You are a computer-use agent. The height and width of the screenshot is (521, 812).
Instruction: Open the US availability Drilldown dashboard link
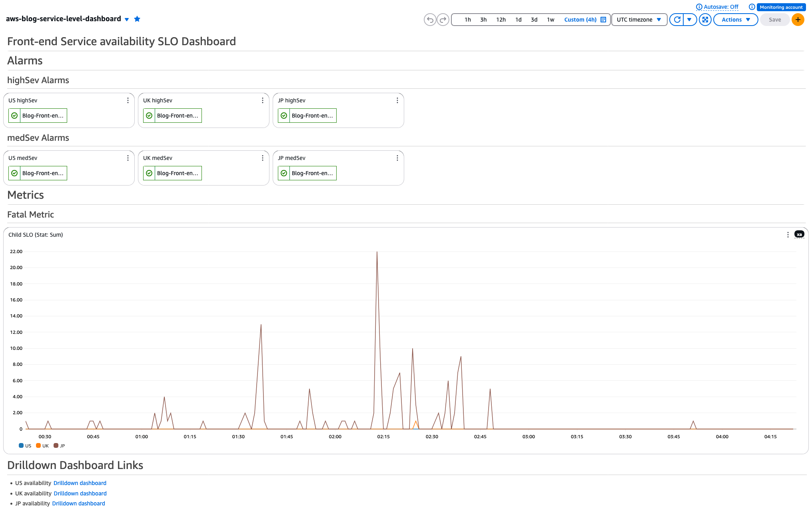[80, 483]
